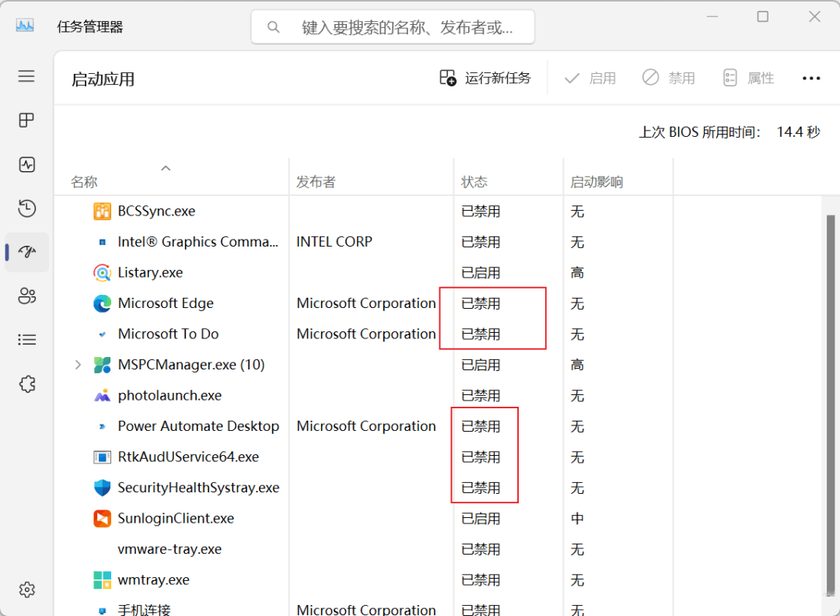Click the 启用 toolbar button
Viewport: 840px width, 616px height.
(x=590, y=79)
